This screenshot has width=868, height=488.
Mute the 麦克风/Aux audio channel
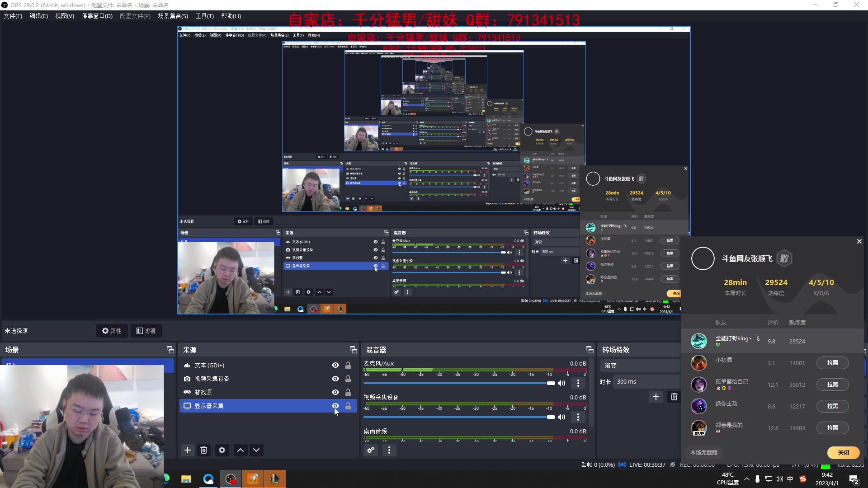point(561,383)
